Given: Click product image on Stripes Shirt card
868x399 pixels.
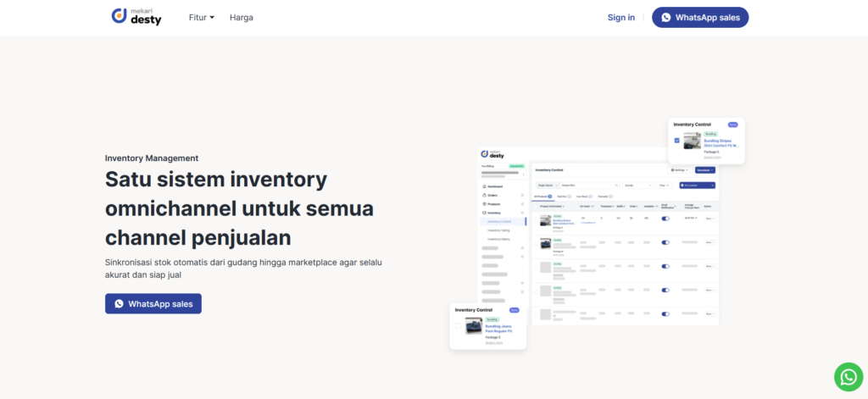Looking at the screenshot, I should (x=692, y=141).
